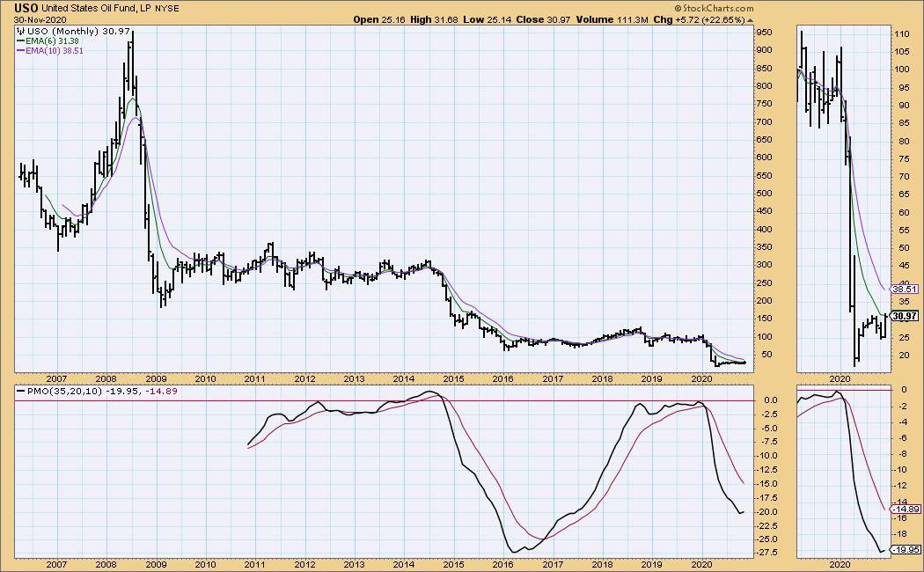Click the USO ticker symbol in header
Image resolution: width=924 pixels, height=572 pixels.
[26, 8]
